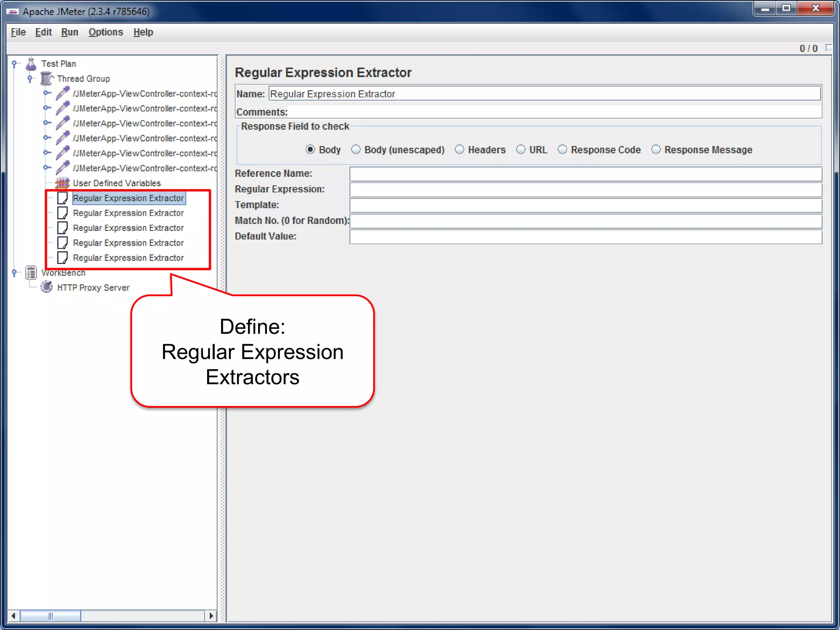
Task: Select the Headers radio button
Action: click(x=460, y=150)
